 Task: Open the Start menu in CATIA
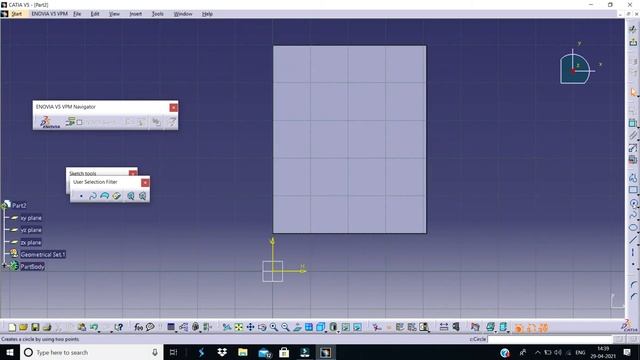16,14
